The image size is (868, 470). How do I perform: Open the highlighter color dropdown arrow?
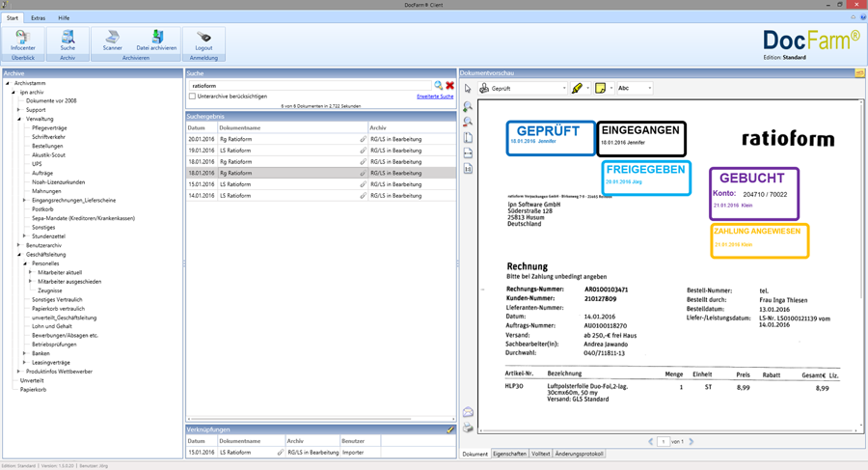click(x=587, y=88)
